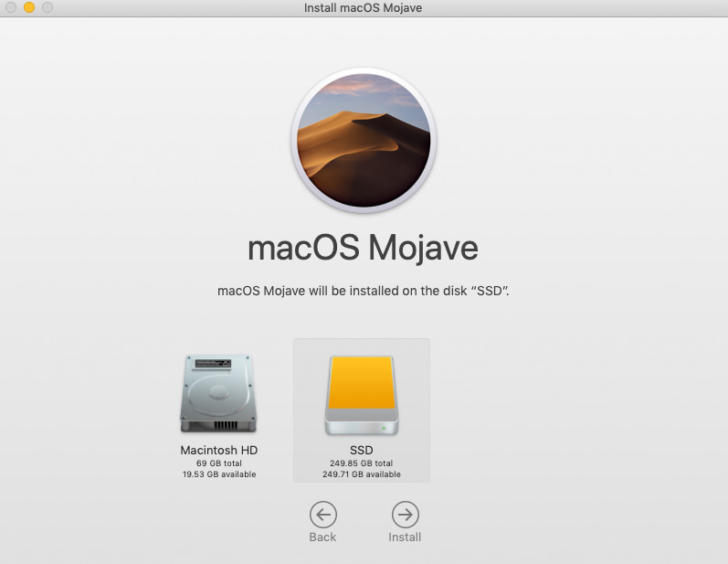Click "69 GB total" text
Image resolution: width=728 pixels, height=564 pixels.
218,463
